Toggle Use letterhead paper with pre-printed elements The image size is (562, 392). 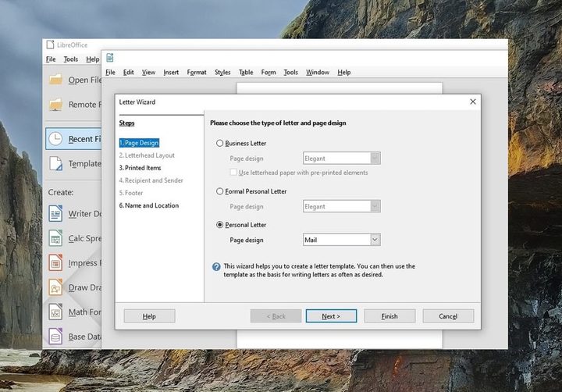pyautogui.click(x=233, y=172)
